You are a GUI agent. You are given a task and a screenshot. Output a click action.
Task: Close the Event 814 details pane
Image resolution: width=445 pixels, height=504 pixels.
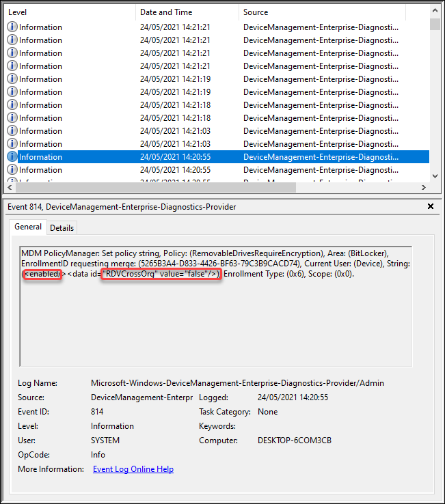[x=431, y=206]
